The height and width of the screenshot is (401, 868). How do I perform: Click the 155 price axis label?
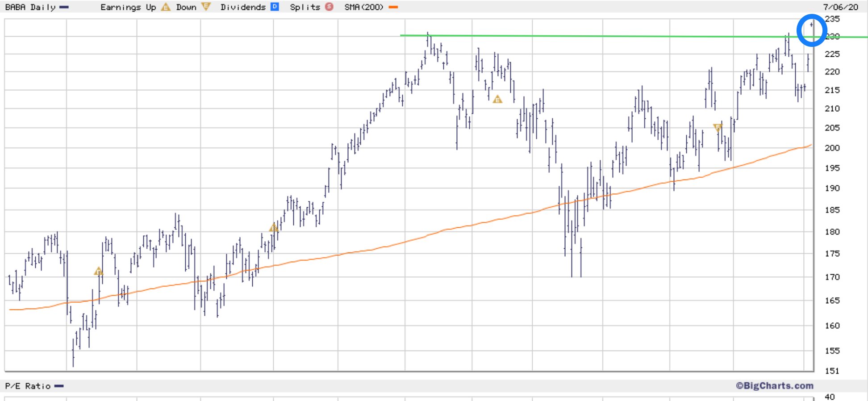[x=832, y=351]
